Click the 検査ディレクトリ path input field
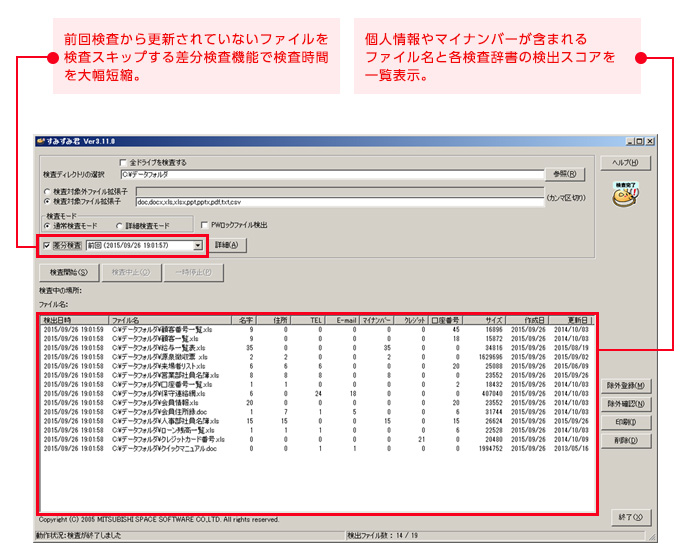The image size is (700, 550). 332,175
